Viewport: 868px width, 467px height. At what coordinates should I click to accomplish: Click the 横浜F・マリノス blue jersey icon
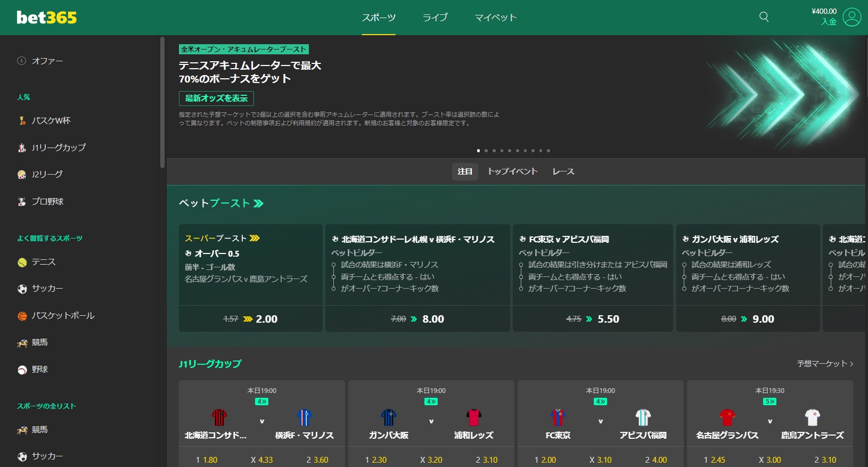304,417
